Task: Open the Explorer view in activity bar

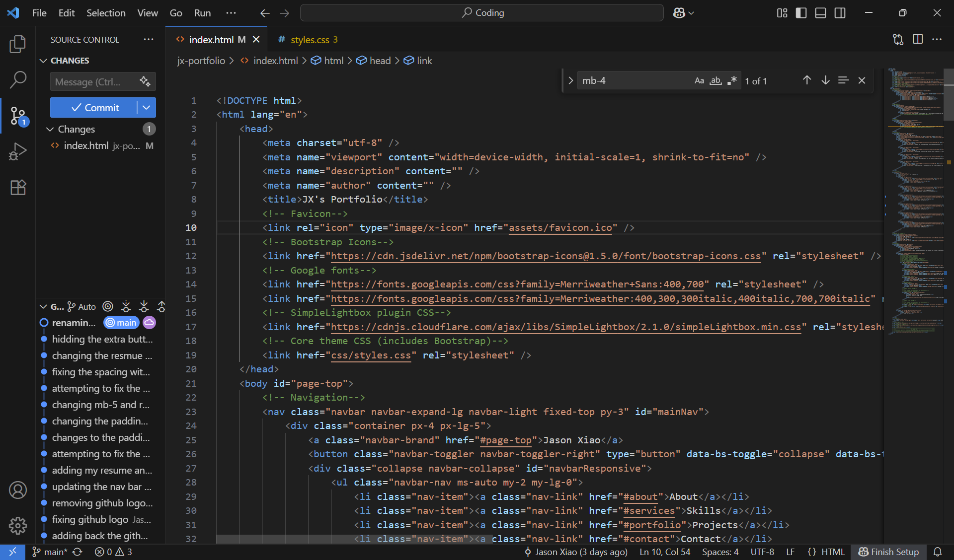Action: click(18, 44)
